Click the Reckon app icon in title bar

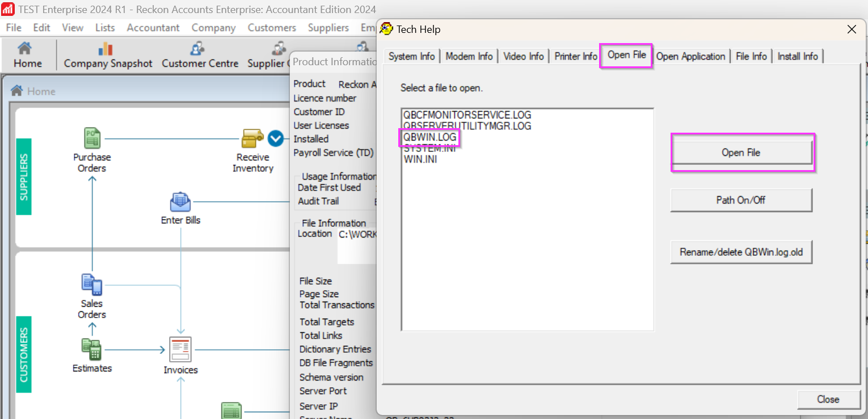click(x=7, y=10)
